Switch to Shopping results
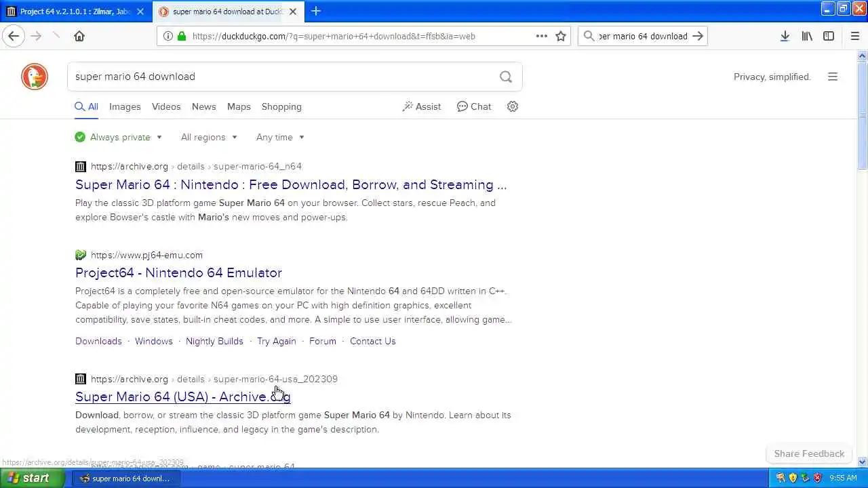 (x=281, y=106)
